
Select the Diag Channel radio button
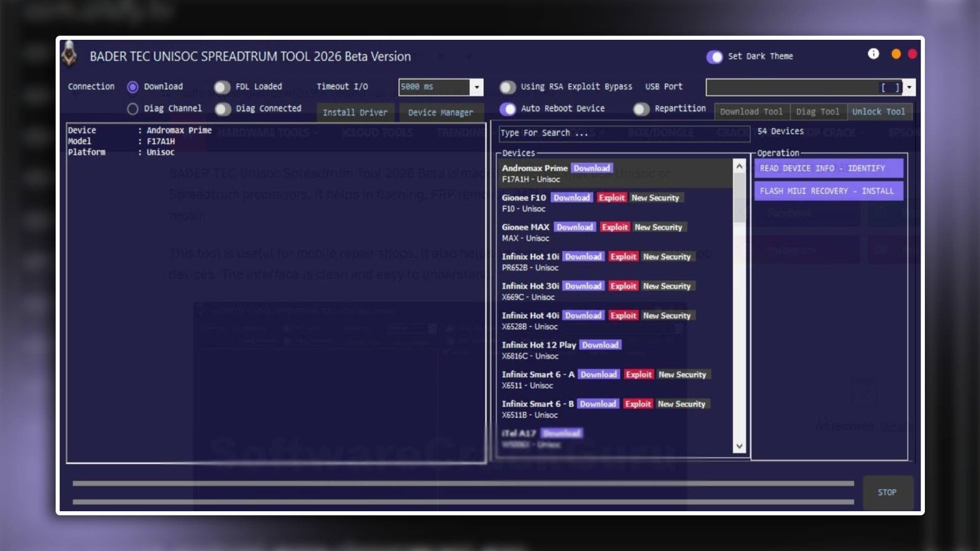click(x=132, y=109)
